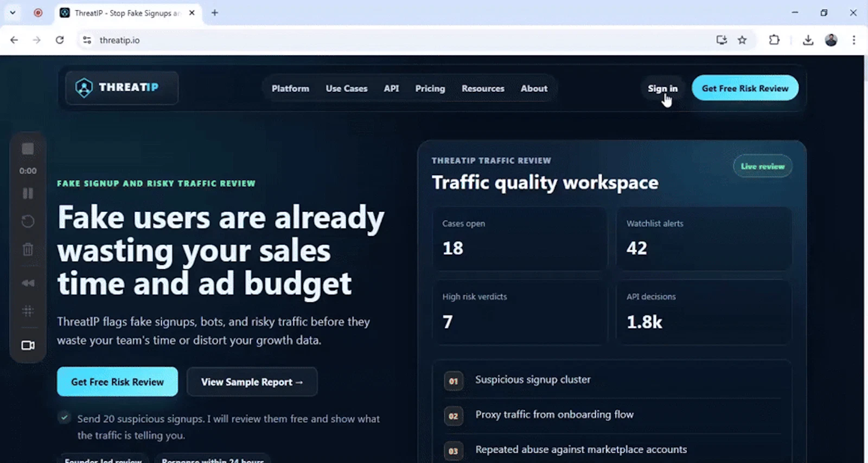Open the browser extensions puzzle icon
868x463 pixels.
tap(774, 40)
